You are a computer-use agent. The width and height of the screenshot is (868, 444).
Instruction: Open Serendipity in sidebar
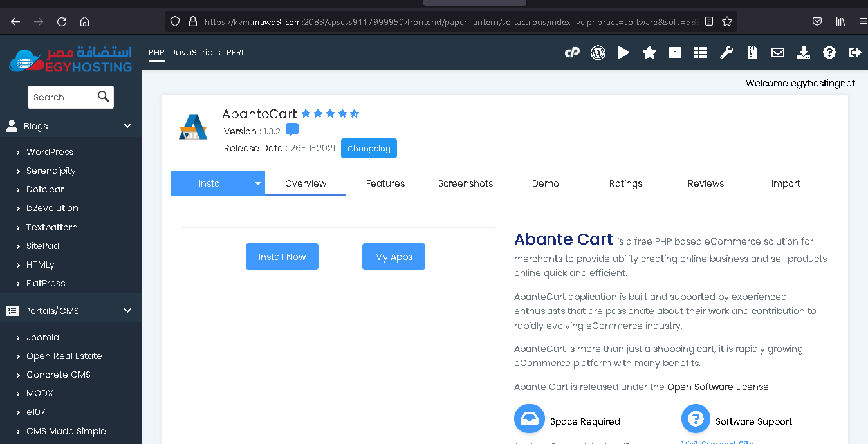click(x=51, y=171)
